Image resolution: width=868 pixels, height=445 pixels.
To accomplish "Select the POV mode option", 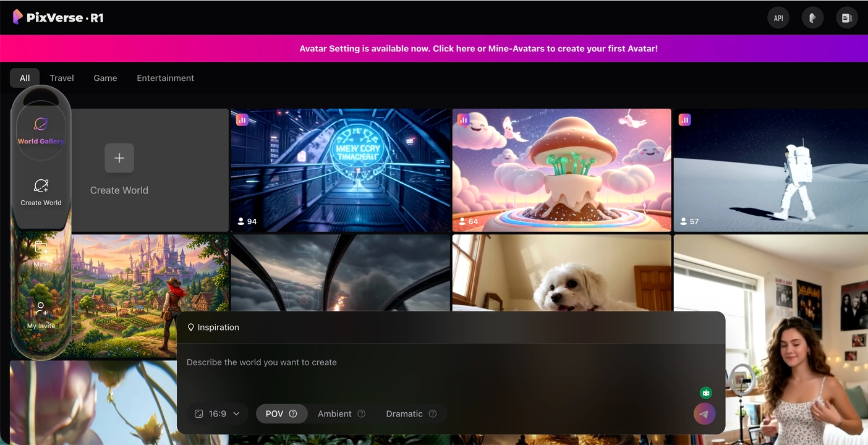I will [281, 413].
